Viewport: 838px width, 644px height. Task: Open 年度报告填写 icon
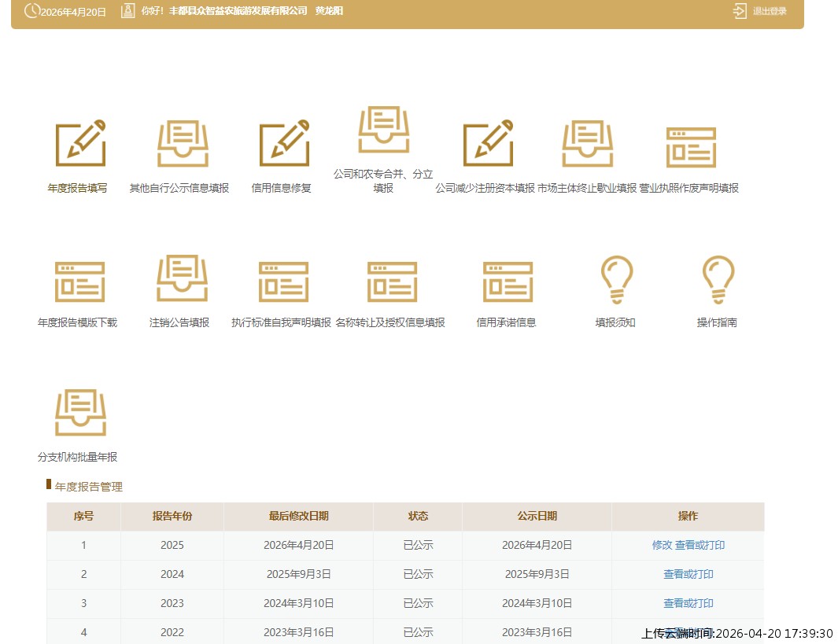pyautogui.click(x=79, y=144)
